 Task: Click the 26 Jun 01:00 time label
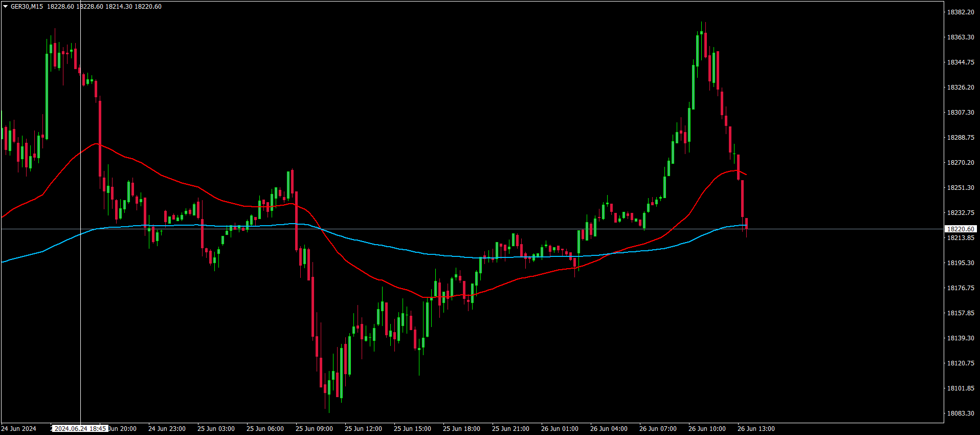(x=560, y=429)
